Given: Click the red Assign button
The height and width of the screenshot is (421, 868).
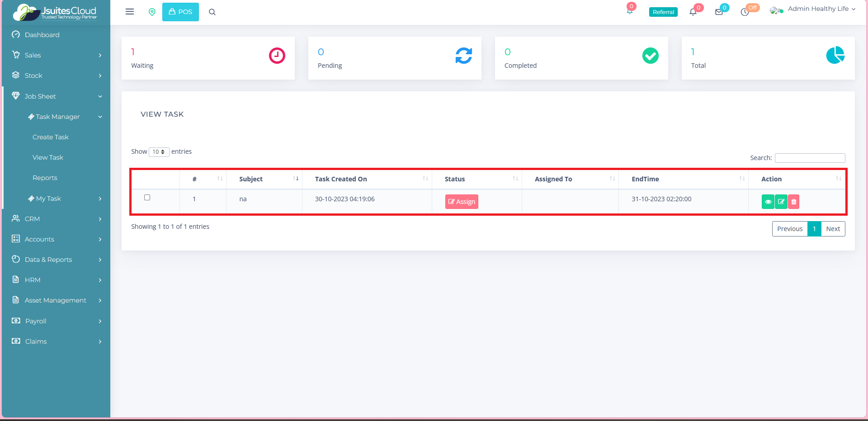Looking at the screenshot, I should click(x=462, y=202).
